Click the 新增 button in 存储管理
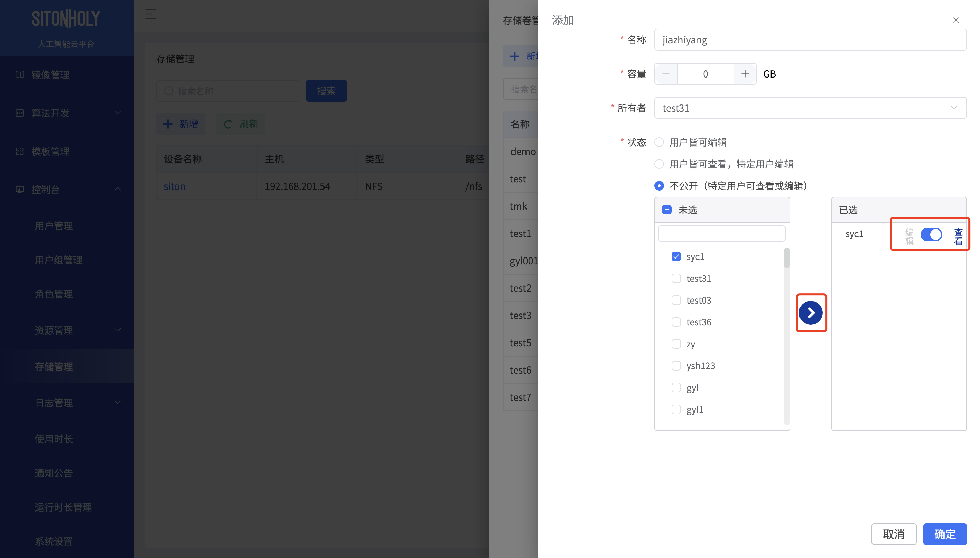Viewport: 980px width, 558px height. coord(181,124)
